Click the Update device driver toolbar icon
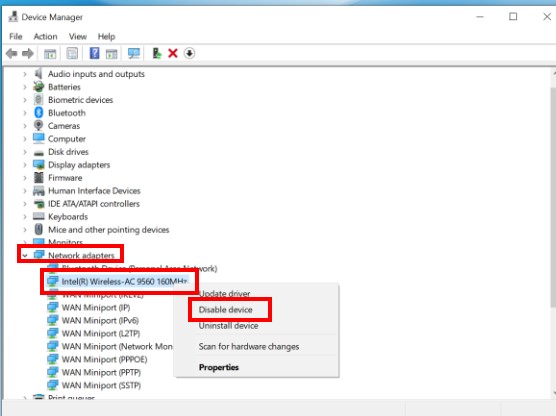 click(156, 53)
